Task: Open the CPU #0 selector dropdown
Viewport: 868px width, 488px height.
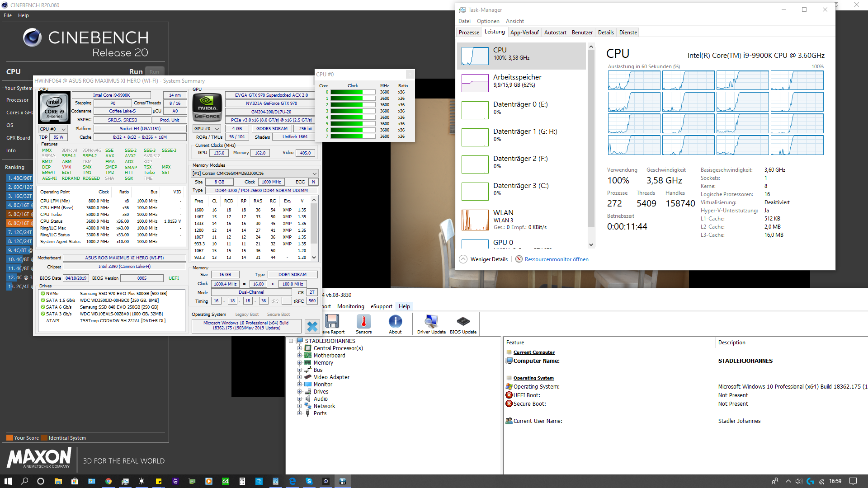Action: coord(53,129)
